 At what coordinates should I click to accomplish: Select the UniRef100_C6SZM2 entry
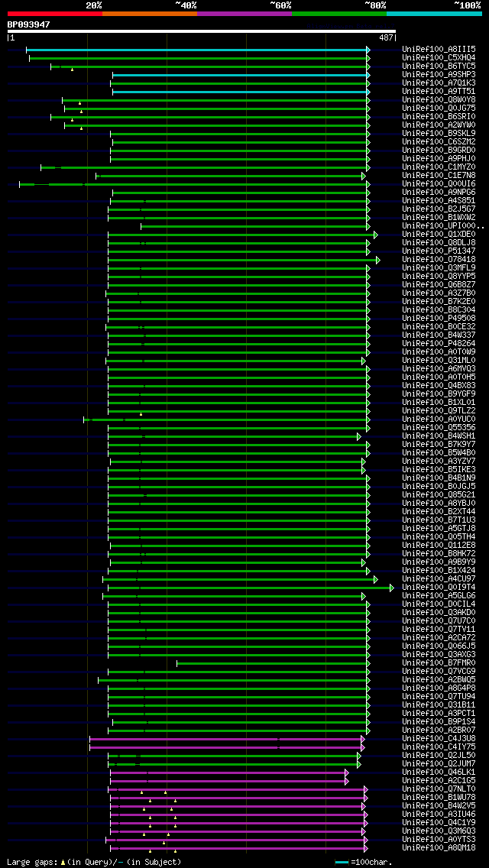(x=439, y=141)
